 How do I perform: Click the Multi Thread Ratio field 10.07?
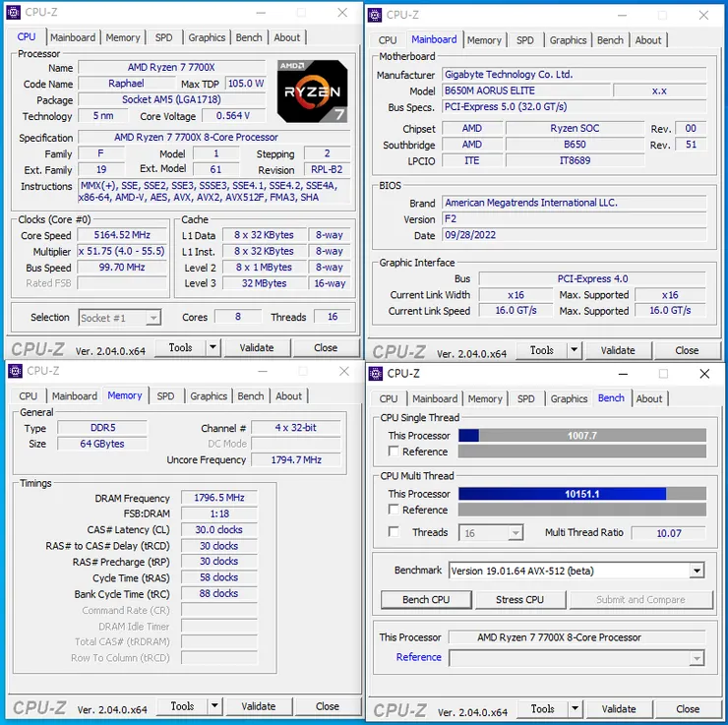click(x=669, y=533)
